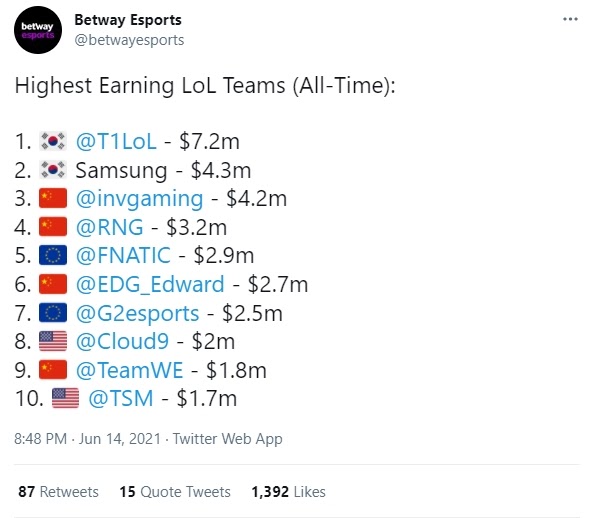Go to @EDG_Edward profile

150,284
